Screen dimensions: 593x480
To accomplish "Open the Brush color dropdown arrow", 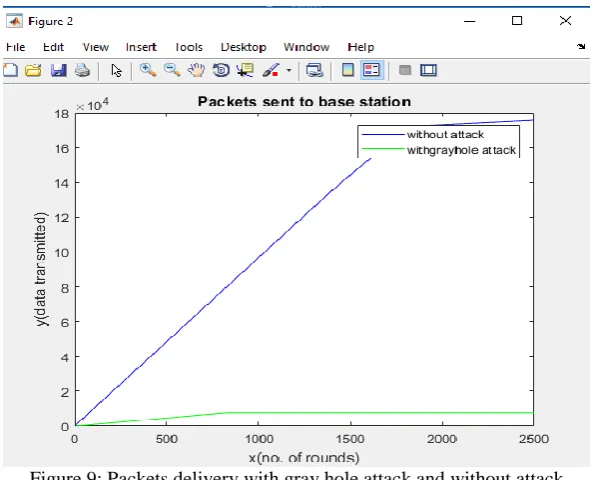I will click(289, 70).
